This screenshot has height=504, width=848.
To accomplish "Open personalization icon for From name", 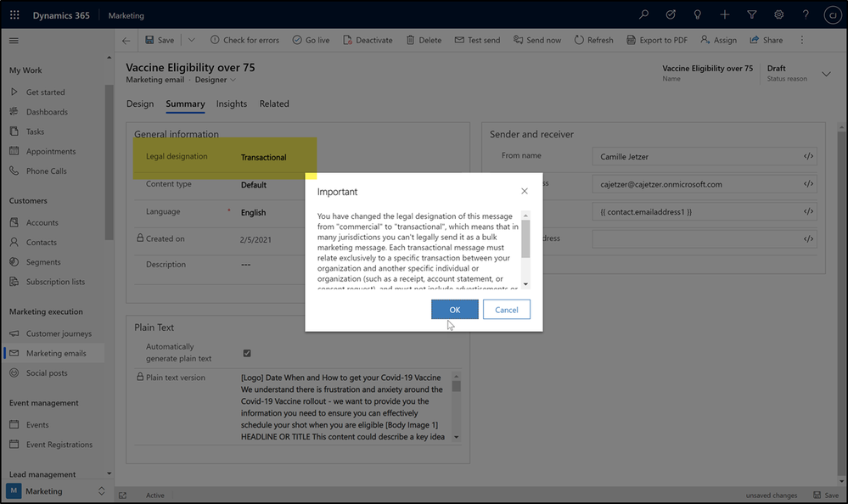I will [x=808, y=156].
